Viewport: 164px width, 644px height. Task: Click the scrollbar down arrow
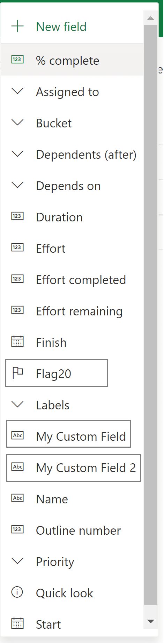point(151,621)
